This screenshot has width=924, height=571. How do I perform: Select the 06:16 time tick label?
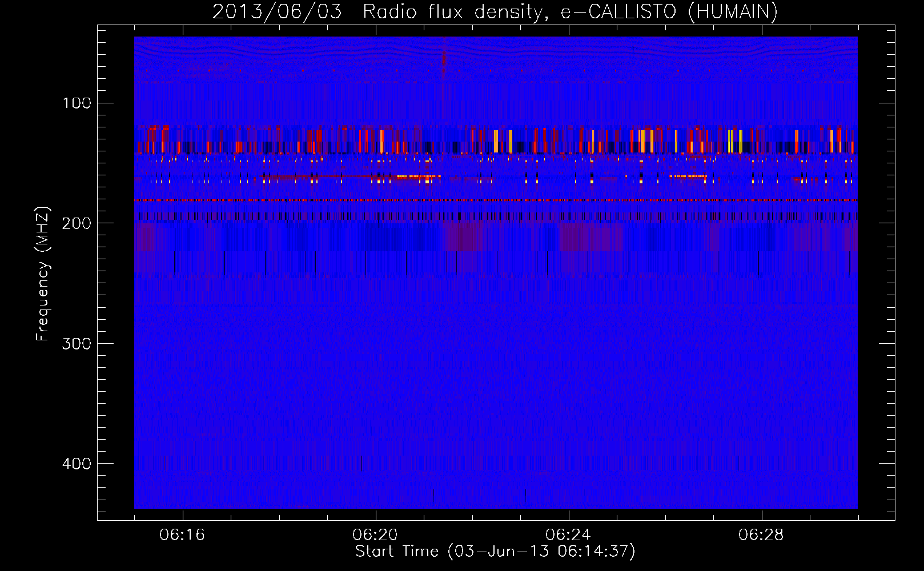(x=182, y=535)
